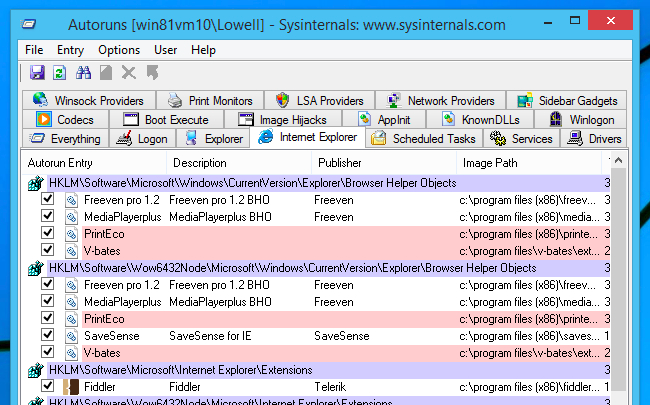Select the Internet Explorer tab
Viewport: 650px width, 405px height.
tap(307, 137)
